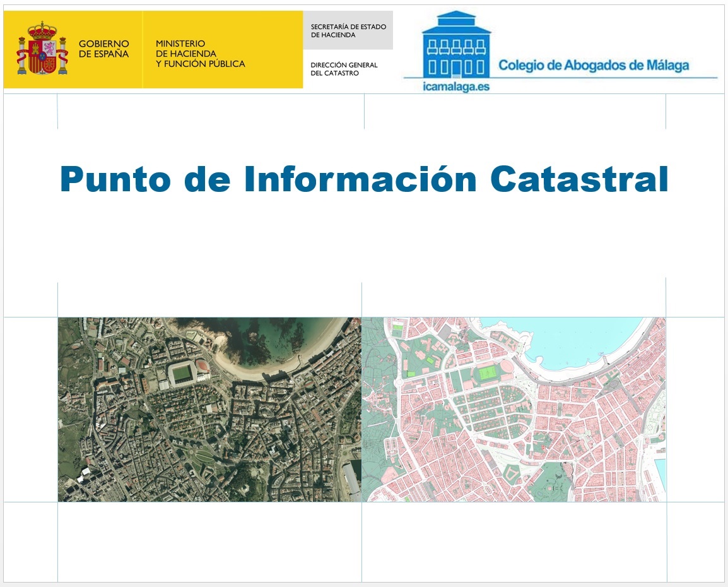Select the gray Secretaría de Estado de Hacienda box
The height and width of the screenshot is (587, 728).
348,31
